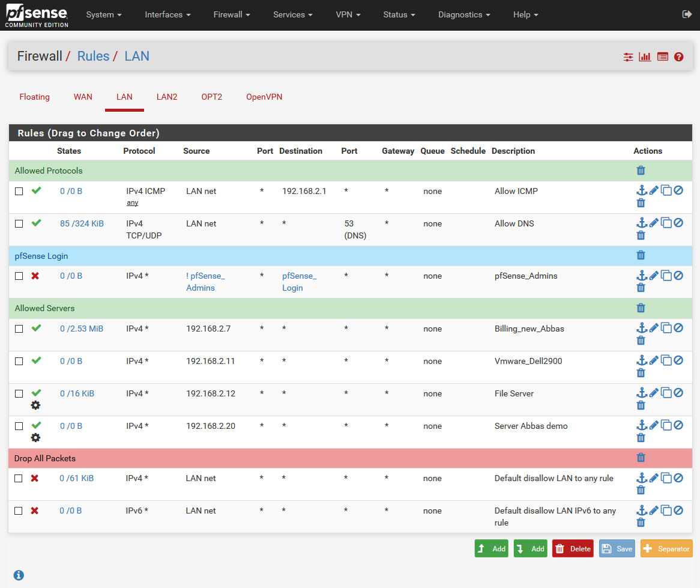The width and height of the screenshot is (700, 588).
Task: Disable the File Server rule
Action: pos(678,392)
